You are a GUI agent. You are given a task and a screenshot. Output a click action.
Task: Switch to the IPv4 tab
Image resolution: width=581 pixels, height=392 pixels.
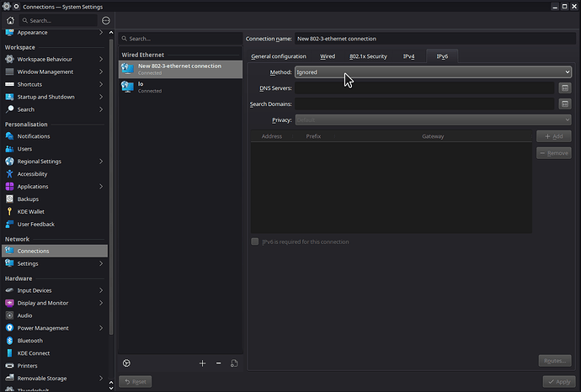[x=408, y=56]
